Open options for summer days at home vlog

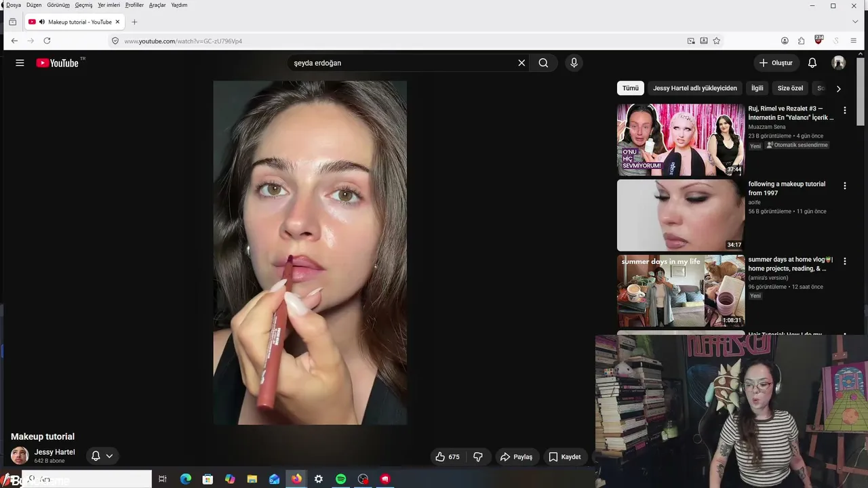coord(845,262)
